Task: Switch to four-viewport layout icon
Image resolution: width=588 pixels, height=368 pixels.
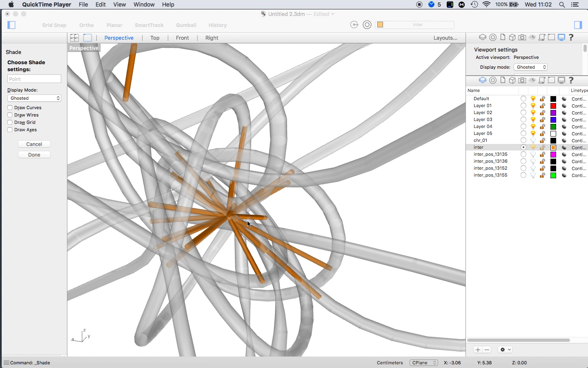Action: (x=74, y=38)
